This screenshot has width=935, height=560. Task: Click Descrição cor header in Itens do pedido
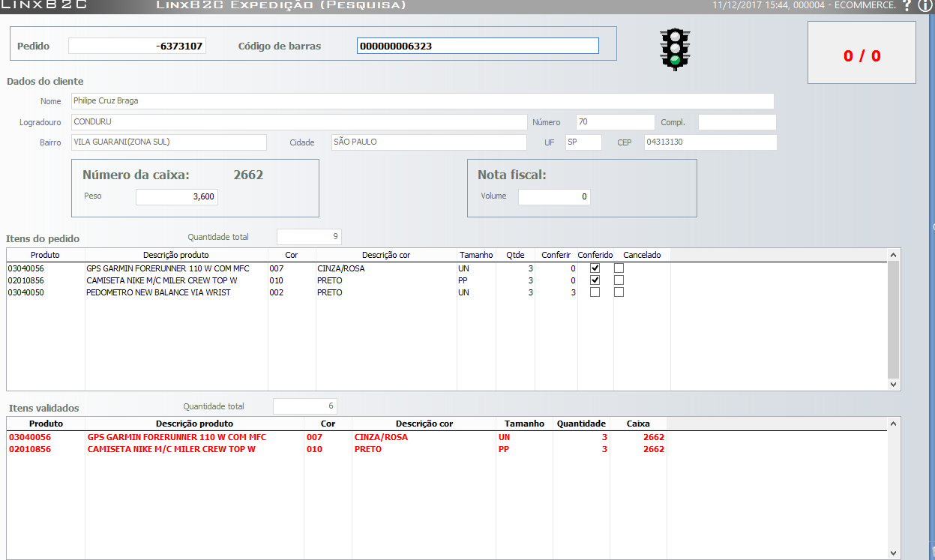[x=386, y=255]
